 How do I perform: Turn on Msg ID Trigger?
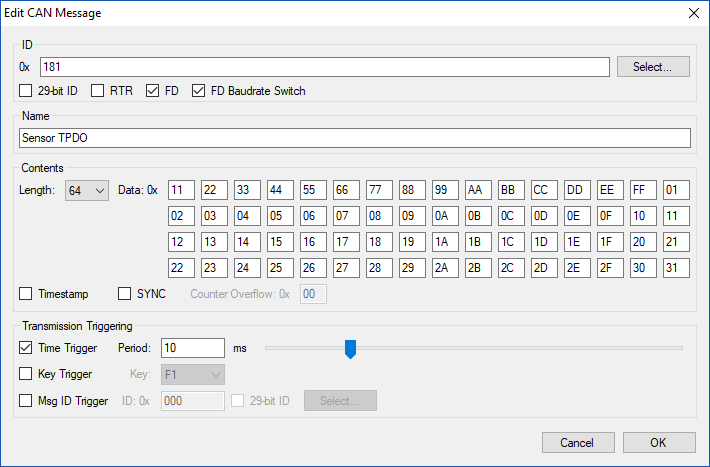27,401
